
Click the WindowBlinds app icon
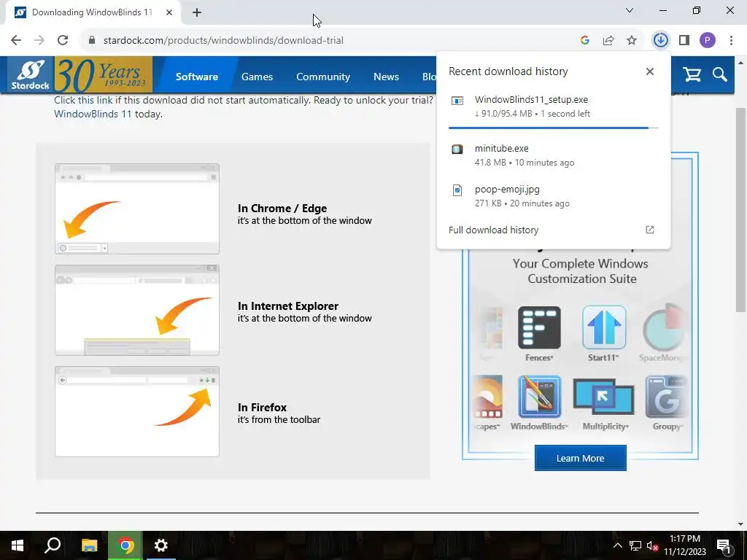pos(539,397)
